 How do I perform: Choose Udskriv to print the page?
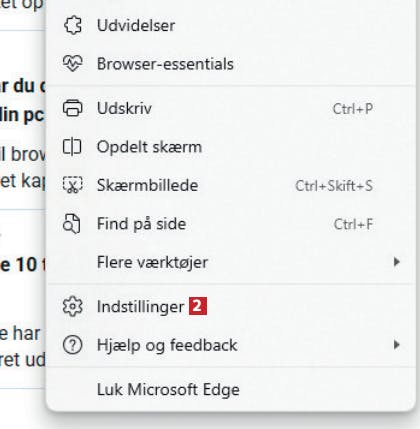(x=231, y=108)
